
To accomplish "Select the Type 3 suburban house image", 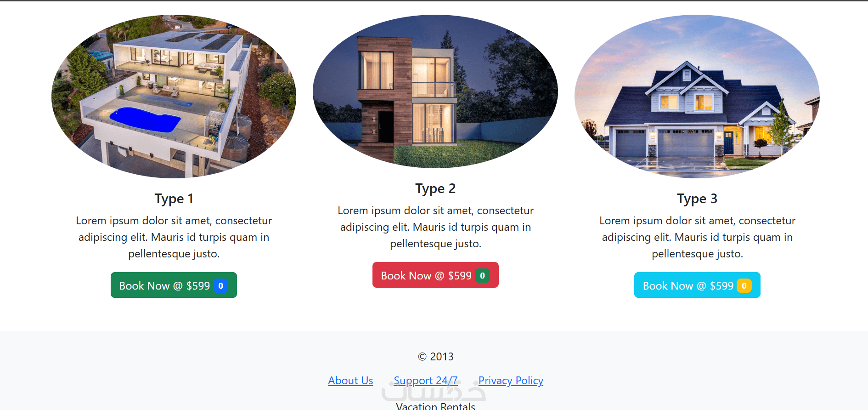I will [697, 97].
